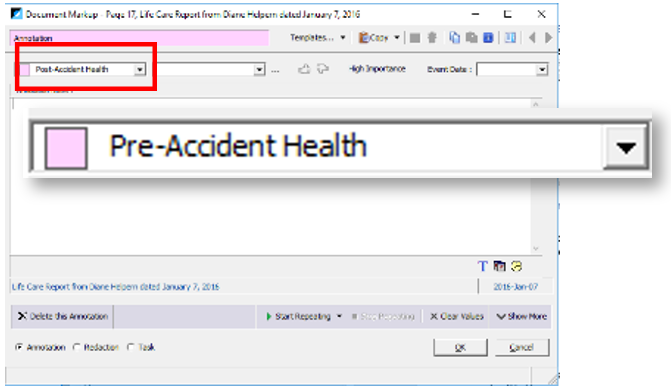Click the blue info icon in toolbar
671x390 pixels.
point(488,38)
